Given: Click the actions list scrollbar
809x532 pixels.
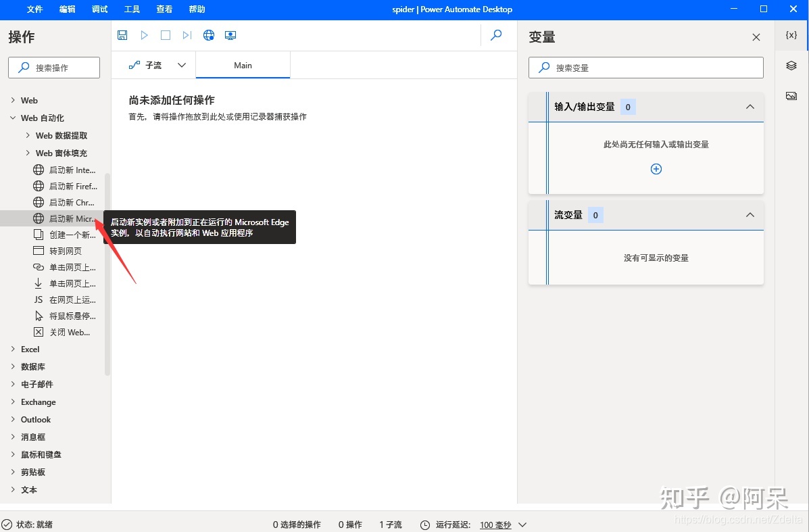Looking at the screenshot, I should 107,274.
